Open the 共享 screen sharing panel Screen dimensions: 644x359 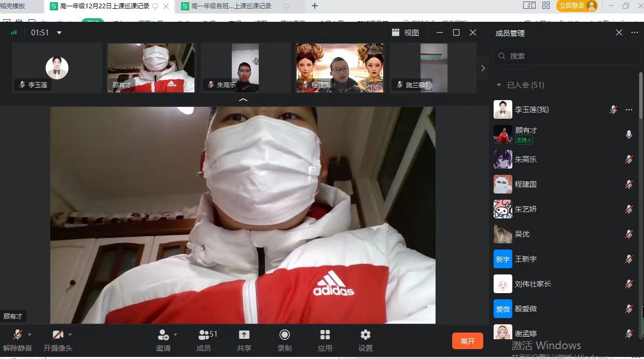pyautogui.click(x=244, y=340)
